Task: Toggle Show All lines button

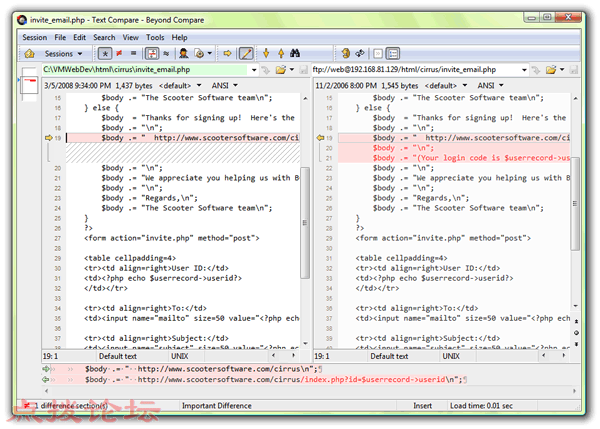Action: 105,54
